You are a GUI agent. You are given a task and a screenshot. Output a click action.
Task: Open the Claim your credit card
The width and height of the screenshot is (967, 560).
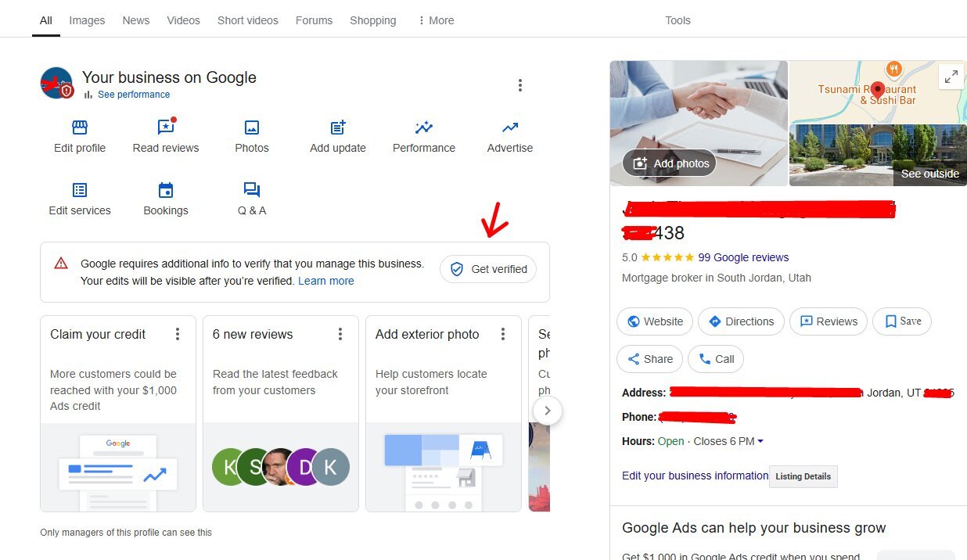tap(118, 414)
